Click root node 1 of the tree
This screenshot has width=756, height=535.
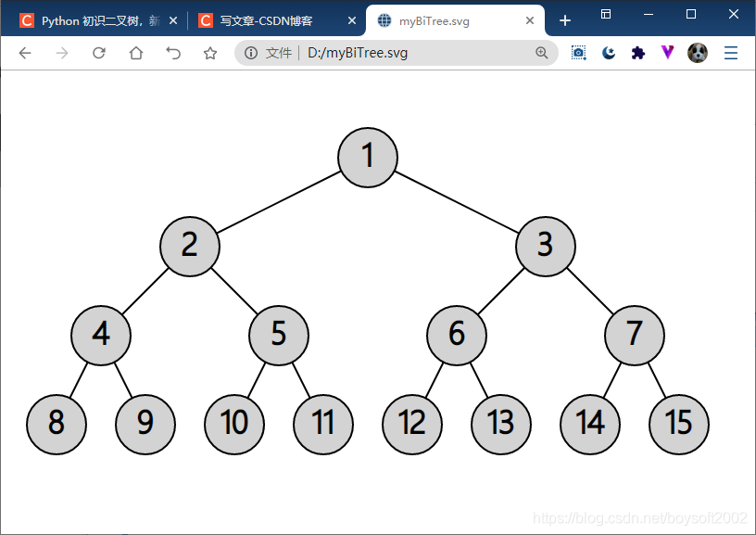click(368, 158)
